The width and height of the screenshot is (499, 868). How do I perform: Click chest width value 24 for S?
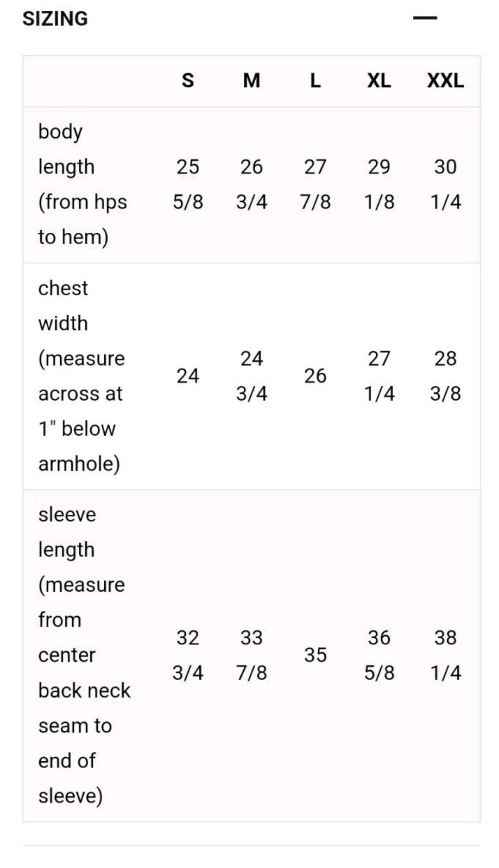[188, 376]
